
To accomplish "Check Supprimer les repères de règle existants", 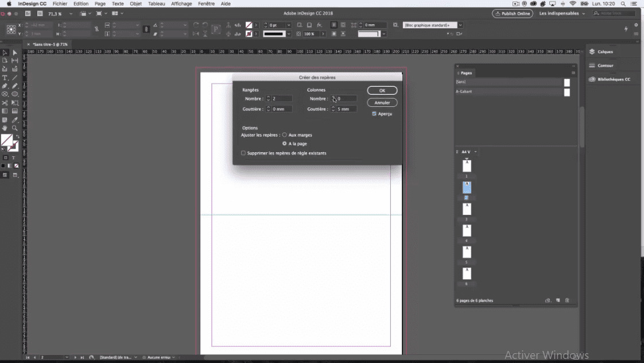I will 243,153.
